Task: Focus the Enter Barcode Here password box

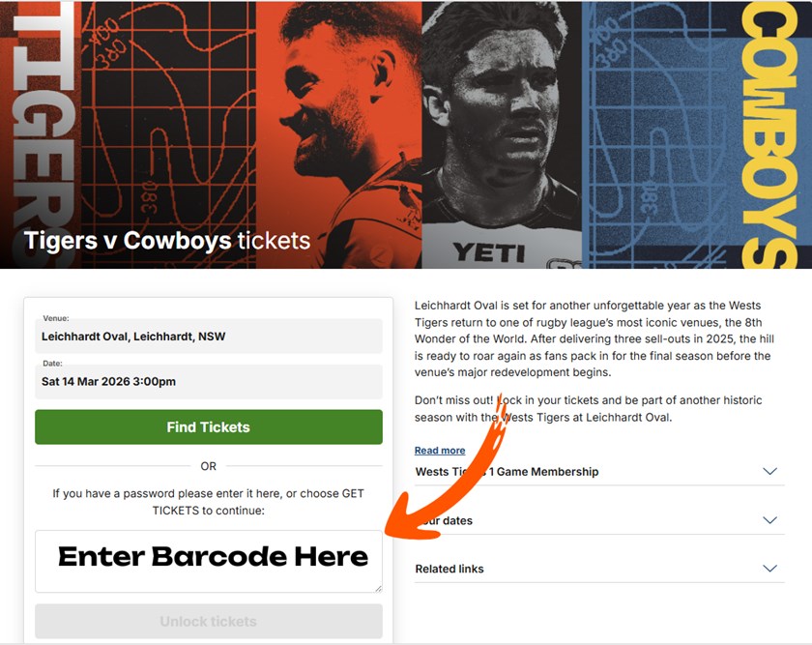Action: click(x=208, y=559)
